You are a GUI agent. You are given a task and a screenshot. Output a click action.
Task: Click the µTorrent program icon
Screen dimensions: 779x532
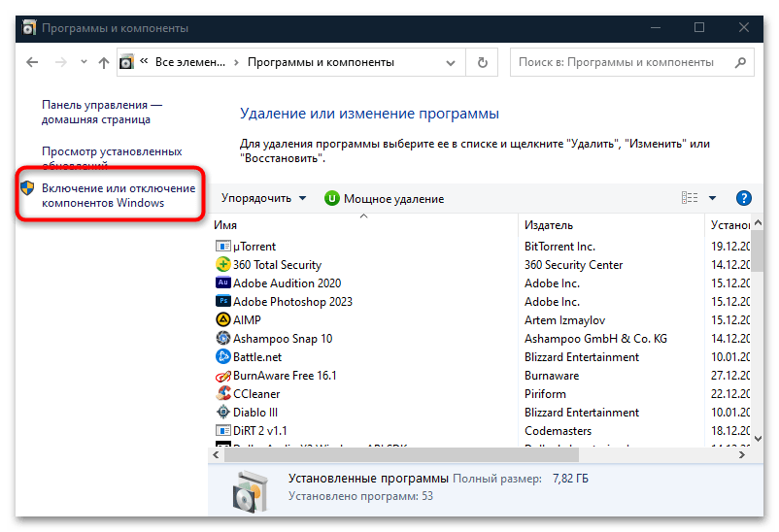point(223,247)
